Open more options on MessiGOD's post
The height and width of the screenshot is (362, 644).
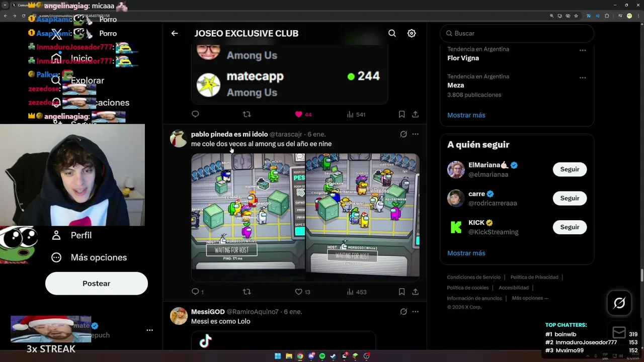[x=415, y=312]
